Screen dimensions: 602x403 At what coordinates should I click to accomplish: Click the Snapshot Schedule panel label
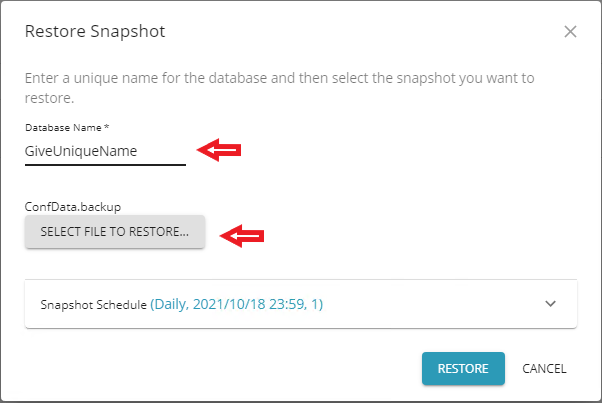(x=94, y=304)
